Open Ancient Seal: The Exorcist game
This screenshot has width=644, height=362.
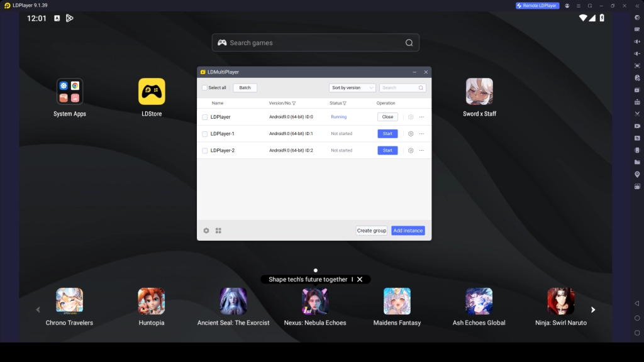pyautogui.click(x=233, y=301)
